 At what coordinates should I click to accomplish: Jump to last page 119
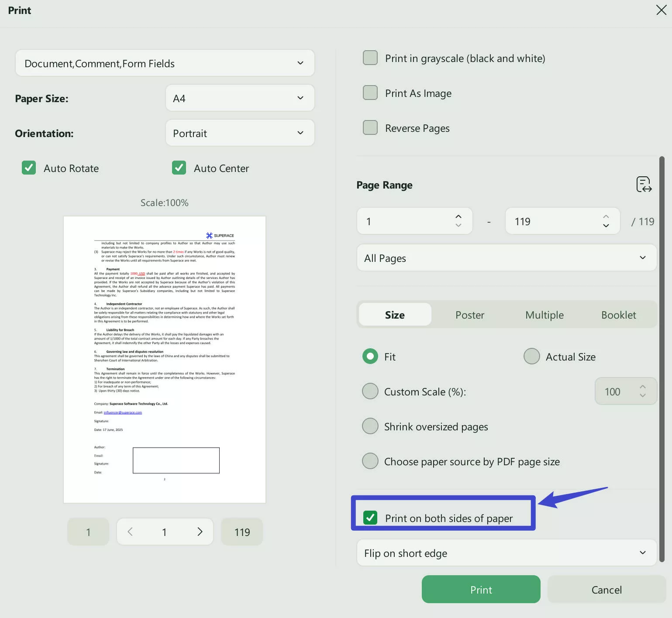(x=241, y=532)
